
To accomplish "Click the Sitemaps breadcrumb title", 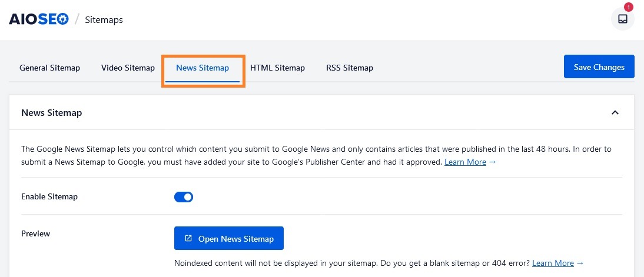I will (104, 20).
